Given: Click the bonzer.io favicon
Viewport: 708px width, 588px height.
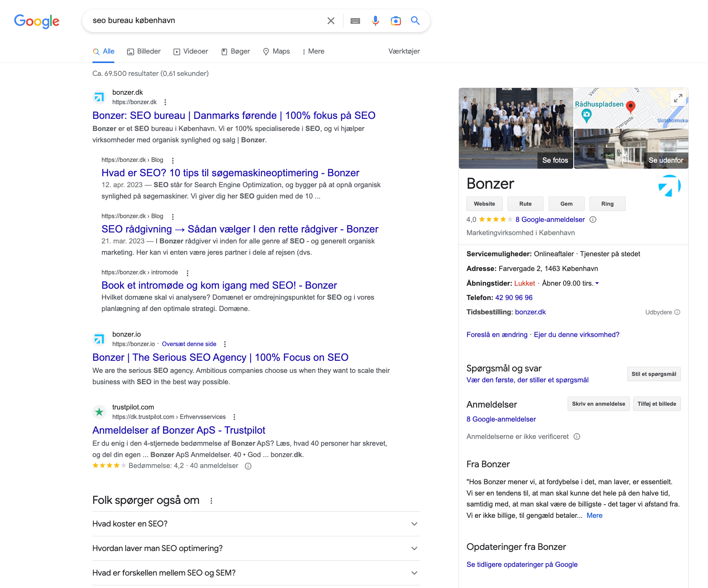Looking at the screenshot, I should click(99, 339).
